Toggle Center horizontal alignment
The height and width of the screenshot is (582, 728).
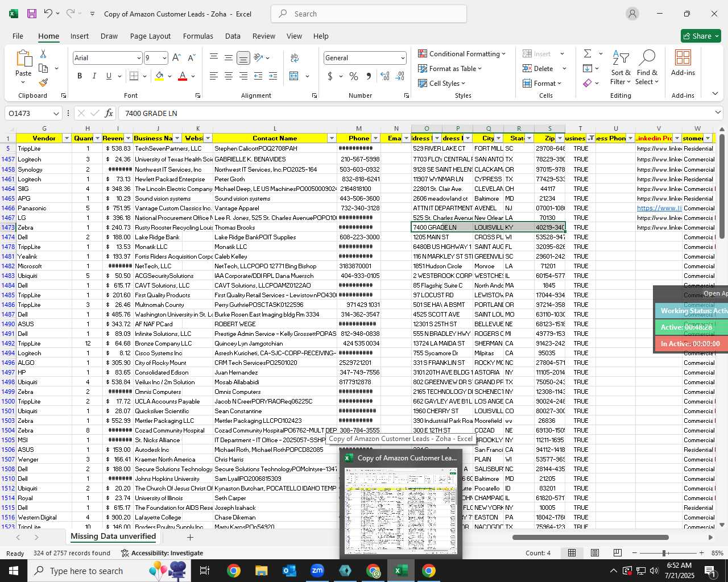pyautogui.click(x=229, y=76)
